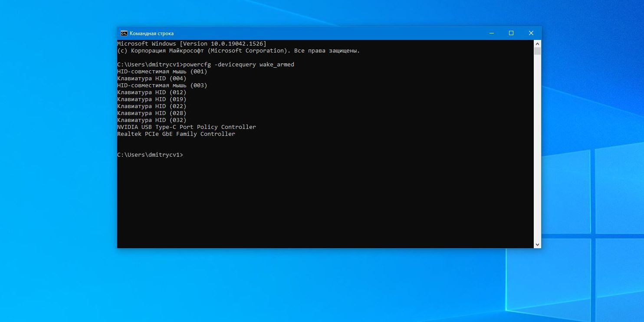Click the scrollbar down arrow
This screenshot has height=322, width=644.
(x=537, y=245)
